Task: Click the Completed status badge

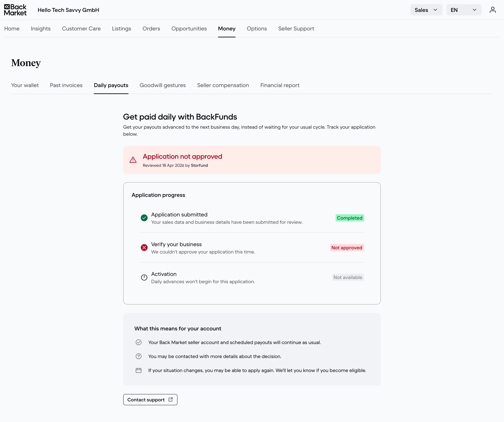Action: pos(349,218)
